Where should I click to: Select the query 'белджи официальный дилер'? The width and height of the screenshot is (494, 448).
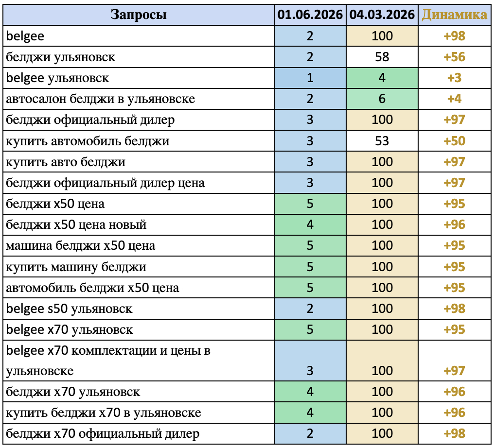coord(138,120)
